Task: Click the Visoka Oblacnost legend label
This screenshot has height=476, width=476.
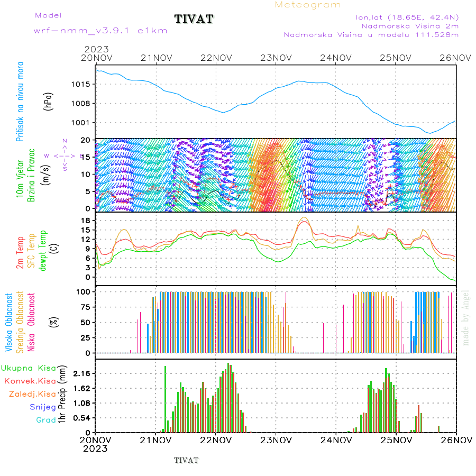Action: point(8,323)
